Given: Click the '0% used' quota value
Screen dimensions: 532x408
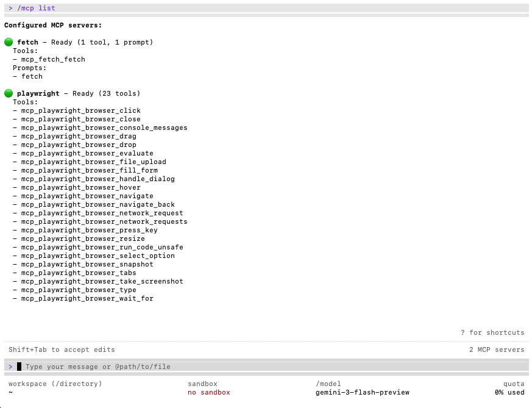Looking at the screenshot, I should point(509,392).
